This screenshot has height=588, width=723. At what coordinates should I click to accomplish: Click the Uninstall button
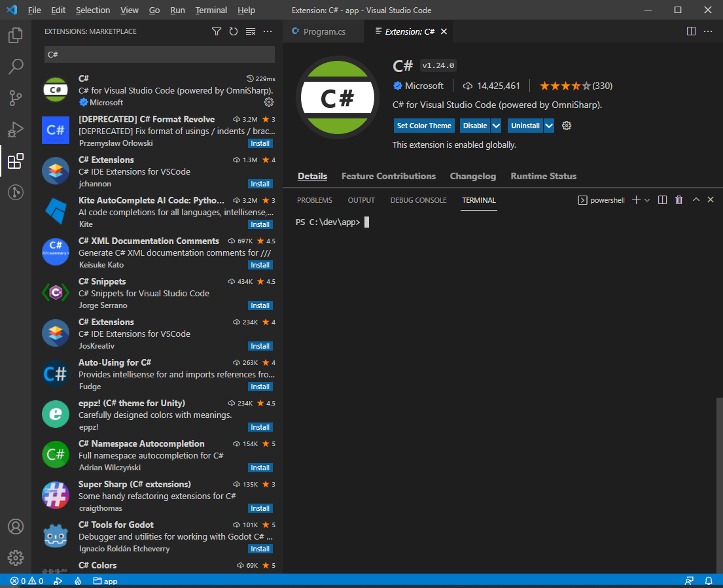(x=525, y=126)
